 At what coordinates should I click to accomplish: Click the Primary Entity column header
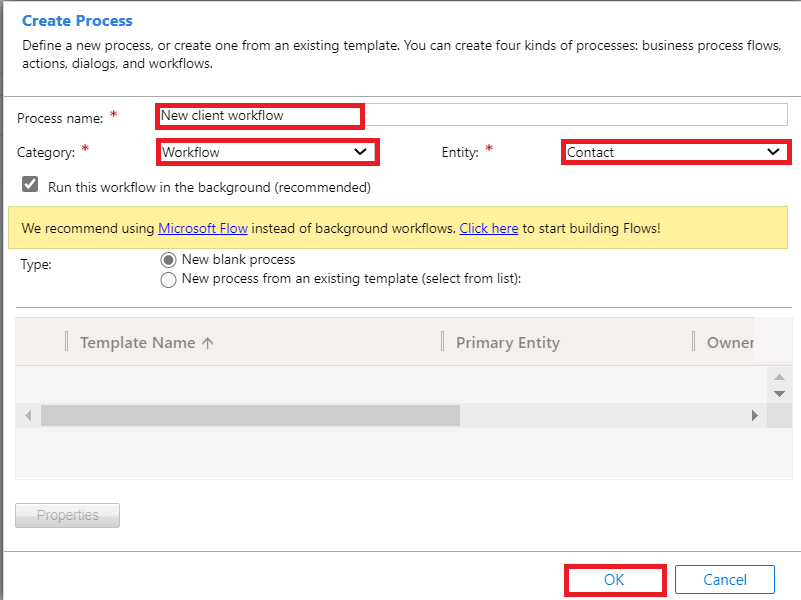[507, 342]
